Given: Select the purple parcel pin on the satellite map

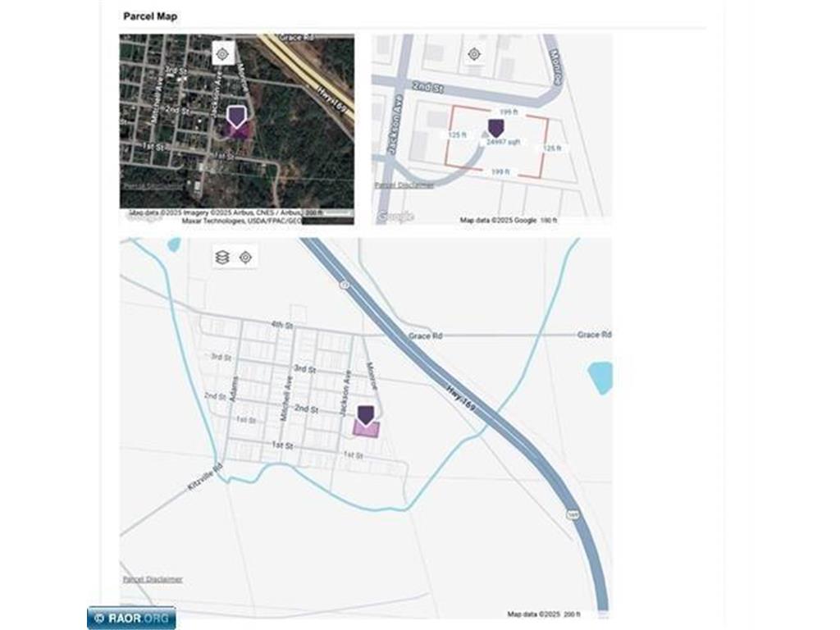Looking at the screenshot, I should tap(237, 116).
